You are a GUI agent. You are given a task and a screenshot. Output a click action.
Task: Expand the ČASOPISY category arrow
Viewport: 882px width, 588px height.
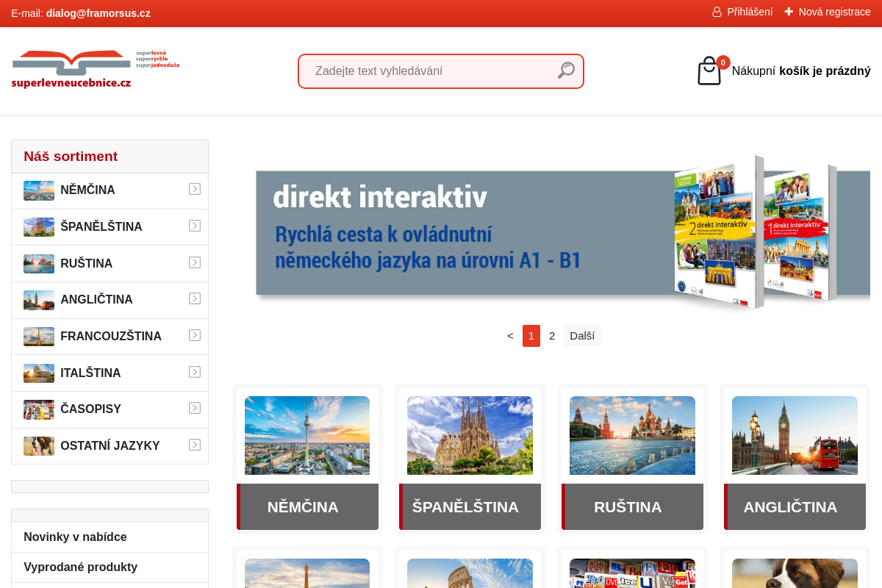tap(195, 408)
